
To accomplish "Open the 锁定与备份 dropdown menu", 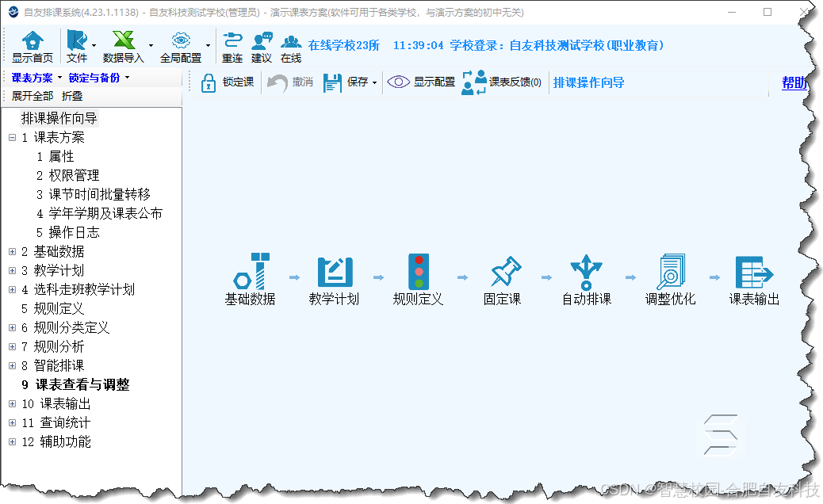I will (x=98, y=78).
